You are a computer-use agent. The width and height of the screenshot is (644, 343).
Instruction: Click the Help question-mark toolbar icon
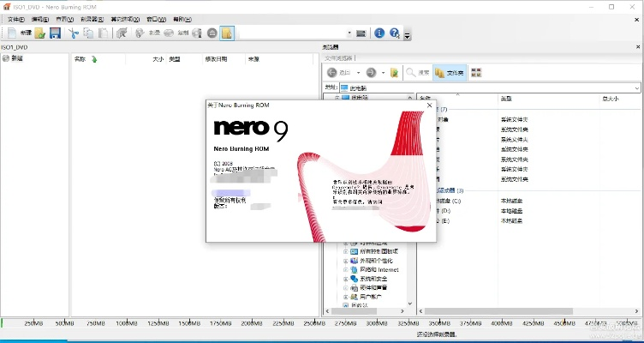(x=395, y=33)
